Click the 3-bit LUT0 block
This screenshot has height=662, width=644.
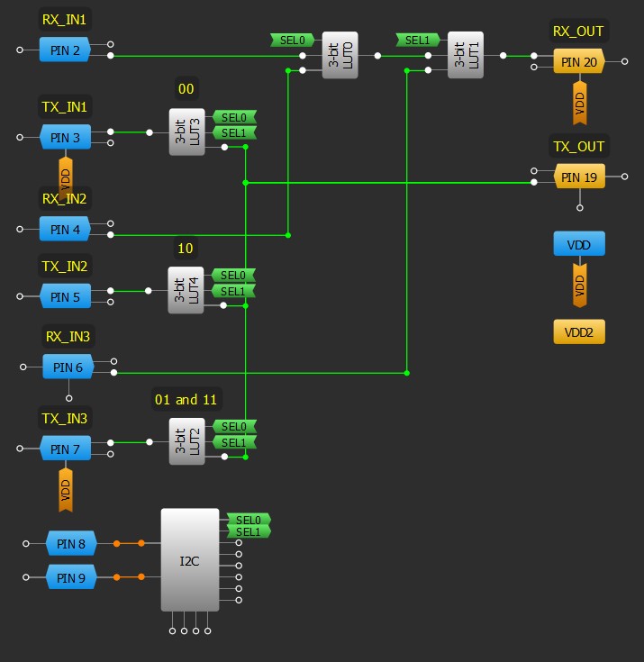pyautogui.click(x=340, y=56)
